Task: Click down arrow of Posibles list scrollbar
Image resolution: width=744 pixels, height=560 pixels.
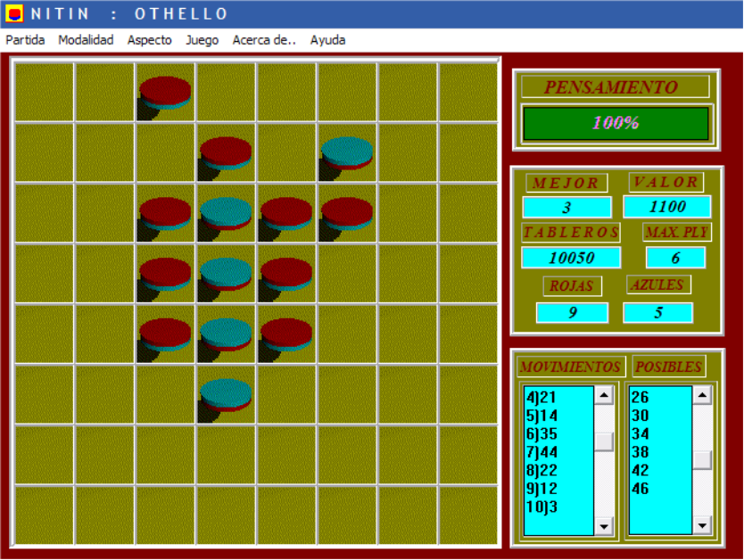Action: [703, 526]
